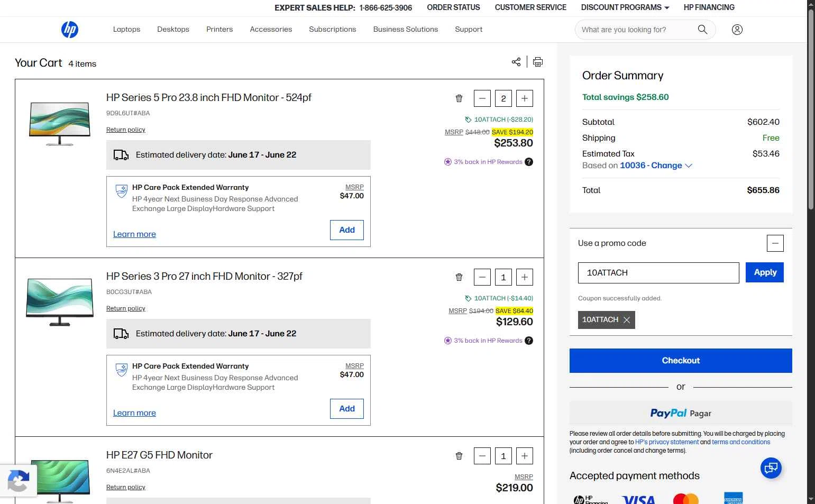Viewport: 815px width, 504px height.
Task: Open terms and conditions link
Action: click(741, 442)
